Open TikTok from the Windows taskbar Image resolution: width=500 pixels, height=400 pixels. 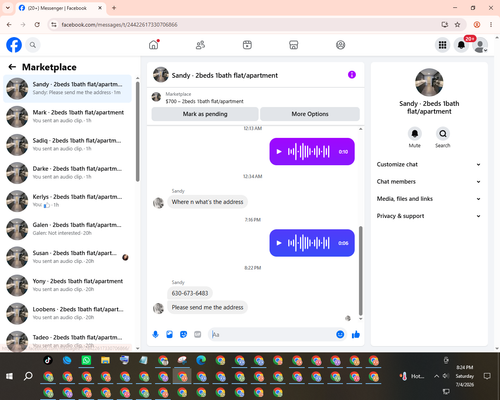(48, 360)
